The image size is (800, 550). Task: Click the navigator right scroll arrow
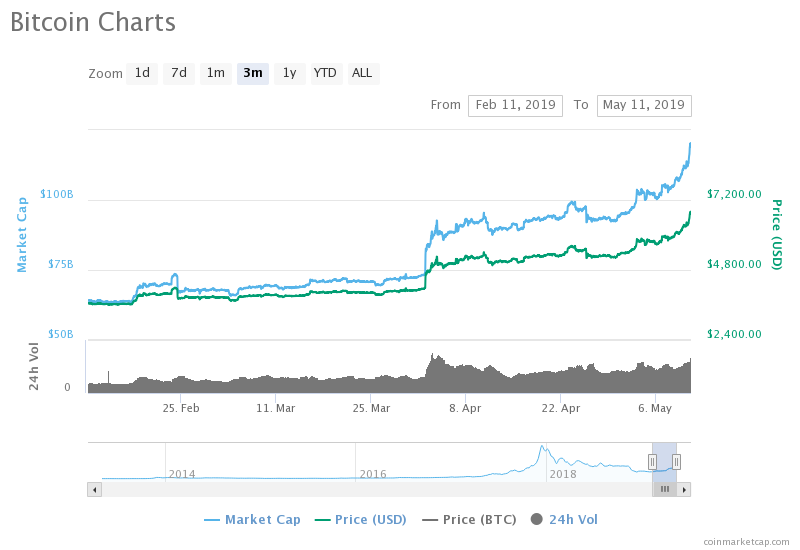pos(684,490)
